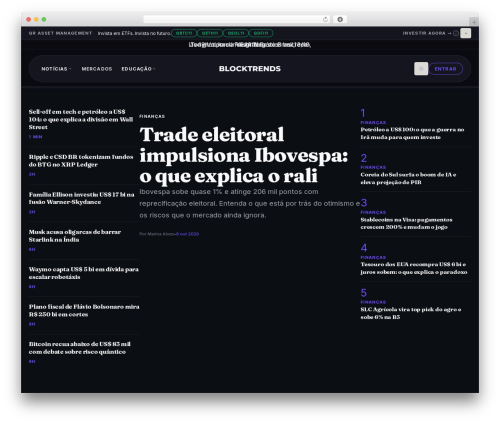Click the info icon next to Investir Agora
Viewport: 500px width, 423px height.
tap(456, 33)
